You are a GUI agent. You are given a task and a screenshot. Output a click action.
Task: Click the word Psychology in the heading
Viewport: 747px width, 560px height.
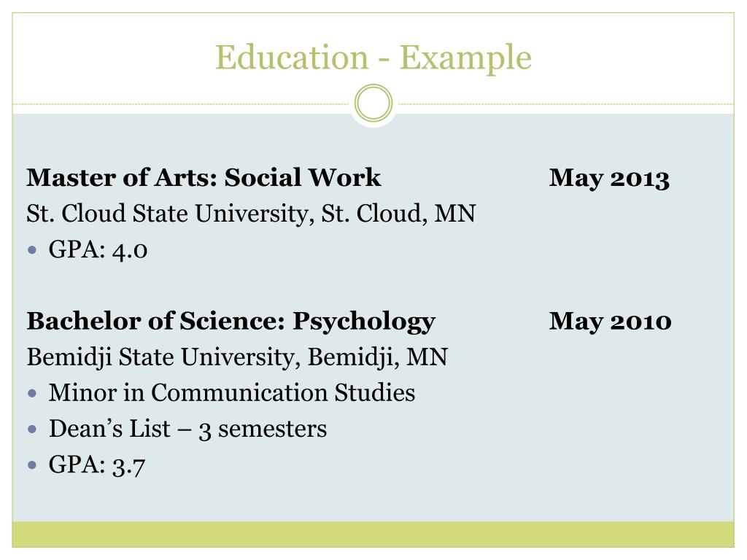364,322
